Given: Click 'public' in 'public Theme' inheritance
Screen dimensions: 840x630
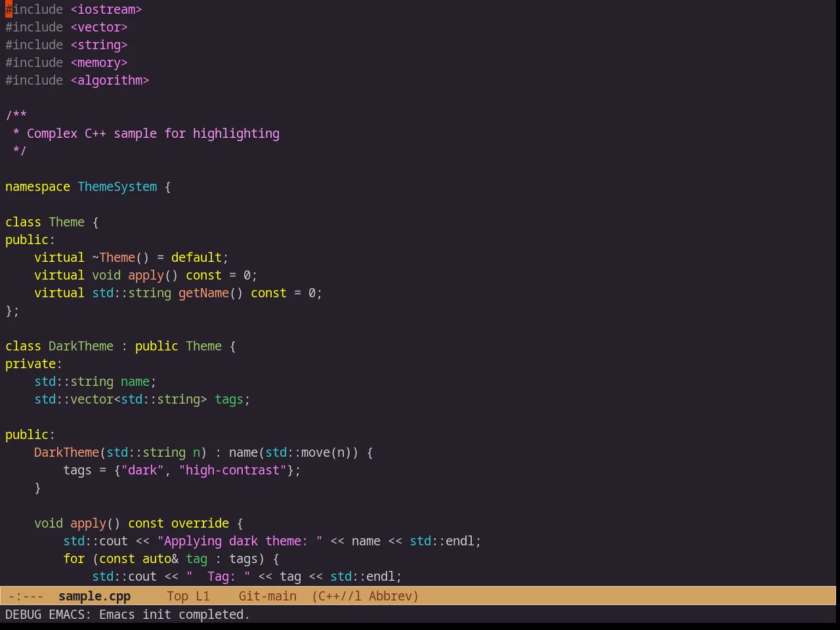Looking at the screenshot, I should (157, 346).
